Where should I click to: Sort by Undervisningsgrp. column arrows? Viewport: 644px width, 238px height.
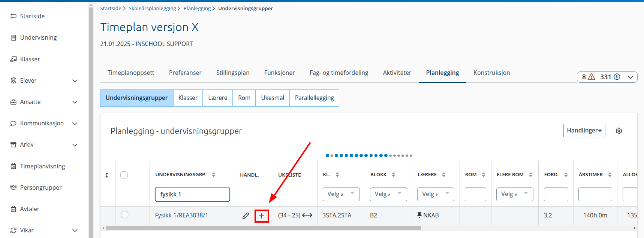pyautogui.click(x=214, y=175)
